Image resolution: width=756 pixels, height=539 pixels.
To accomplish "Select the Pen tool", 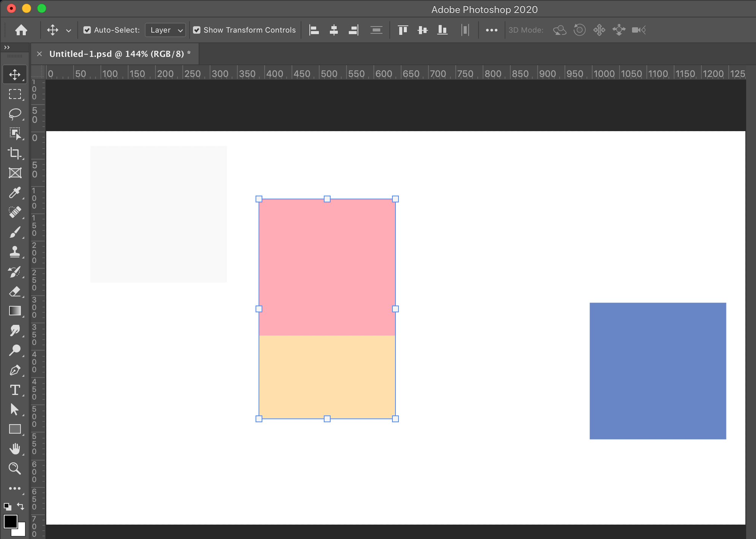I will 15,370.
